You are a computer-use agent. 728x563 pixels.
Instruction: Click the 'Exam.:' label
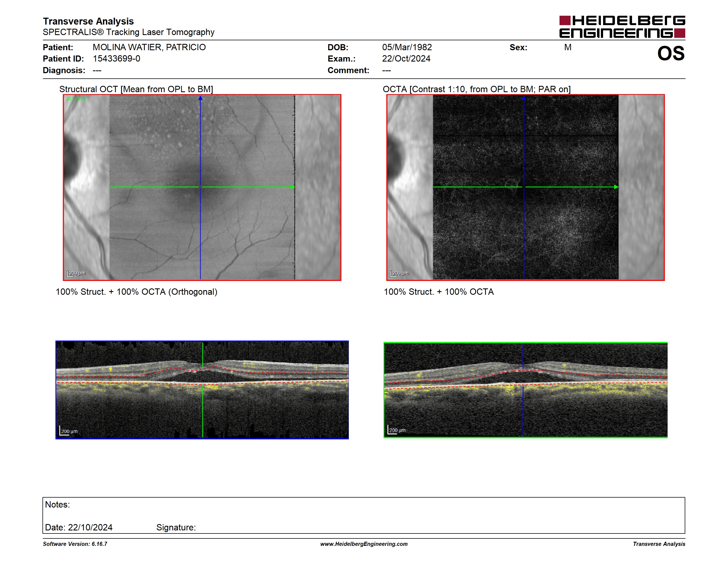[x=342, y=59]
